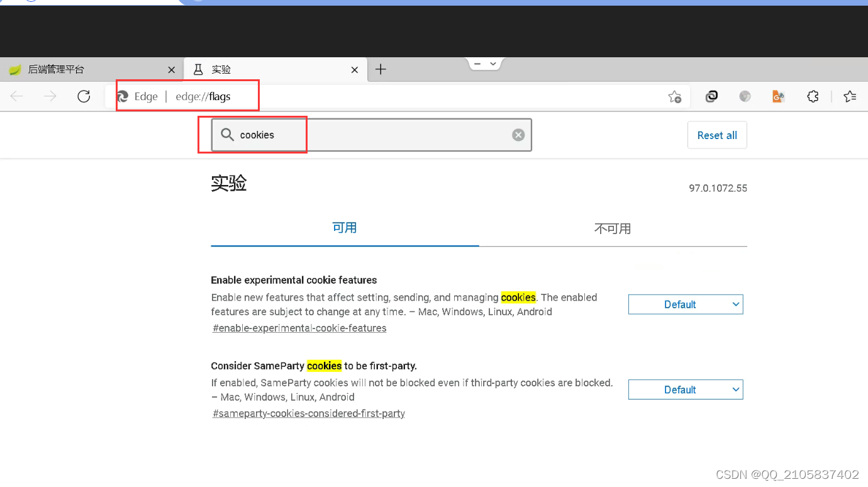Image resolution: width=868 pixels, height=487 pixels.
Task: Click the browser forward arrow
Action: tap(50, 96)
